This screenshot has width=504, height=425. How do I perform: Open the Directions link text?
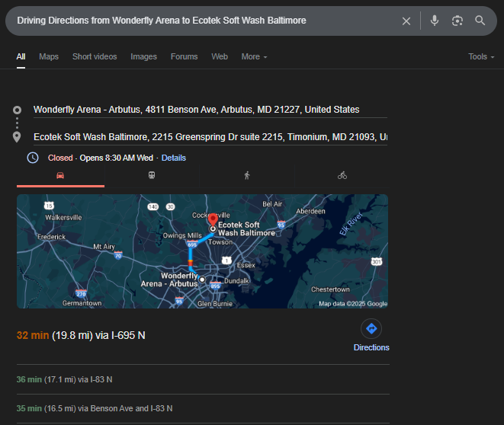tap(371, 347)
